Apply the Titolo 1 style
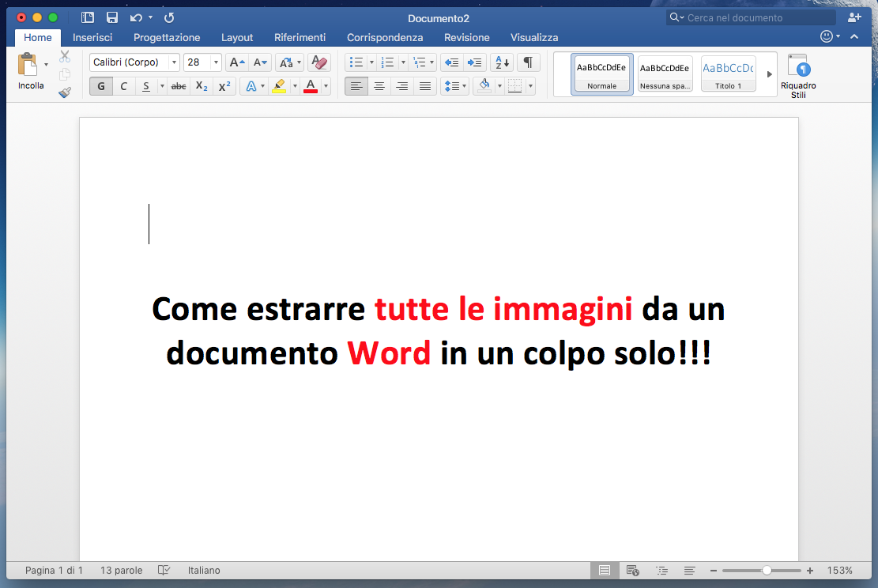This screenshot has height=588, width=878. tap(728, 74)
